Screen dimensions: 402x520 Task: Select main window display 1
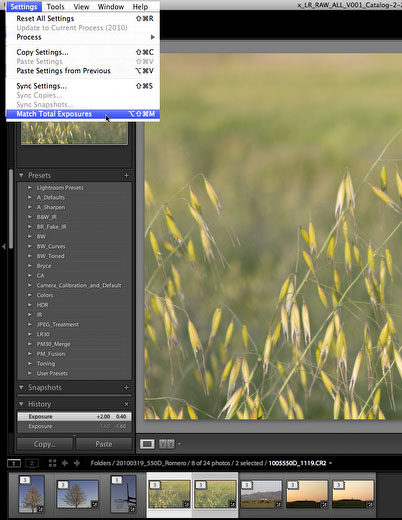click(14, 463)
